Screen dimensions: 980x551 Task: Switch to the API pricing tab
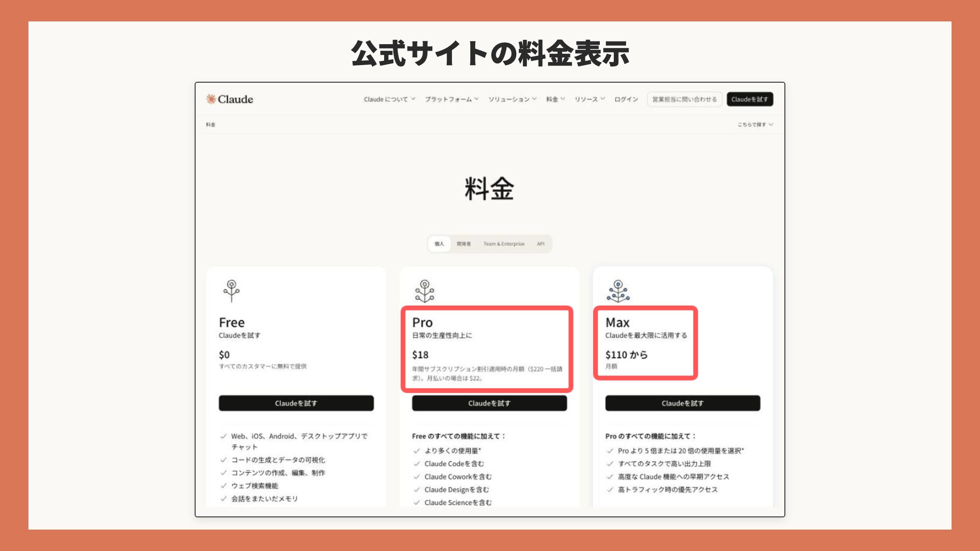tap(541, 244)
